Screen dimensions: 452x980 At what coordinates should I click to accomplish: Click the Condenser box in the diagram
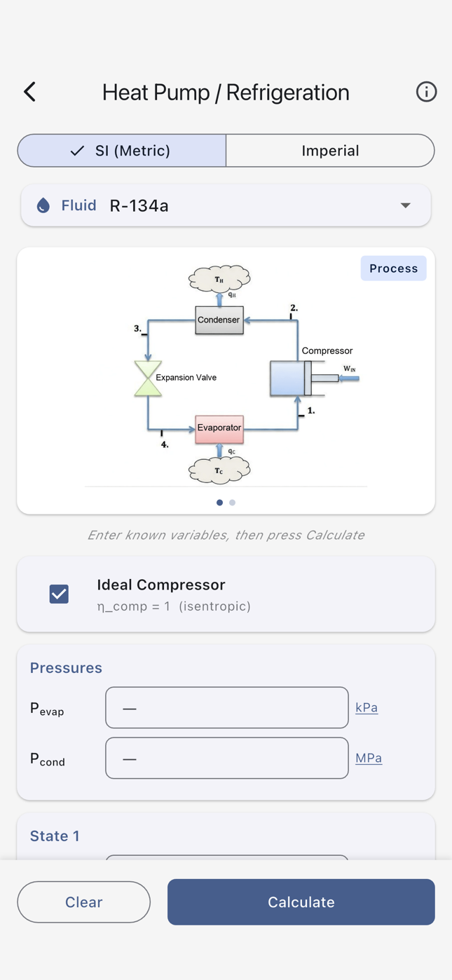coord(219,320)
